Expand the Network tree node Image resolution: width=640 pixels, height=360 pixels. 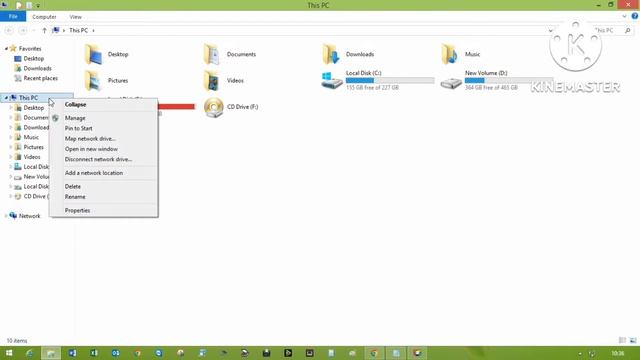(x=6, y=216)
